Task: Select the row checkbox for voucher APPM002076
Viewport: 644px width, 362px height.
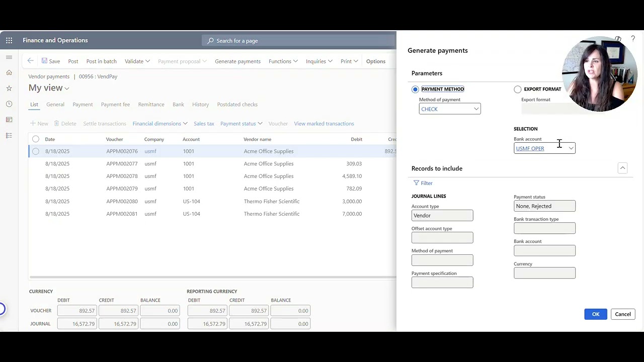Action: [36, 151]
